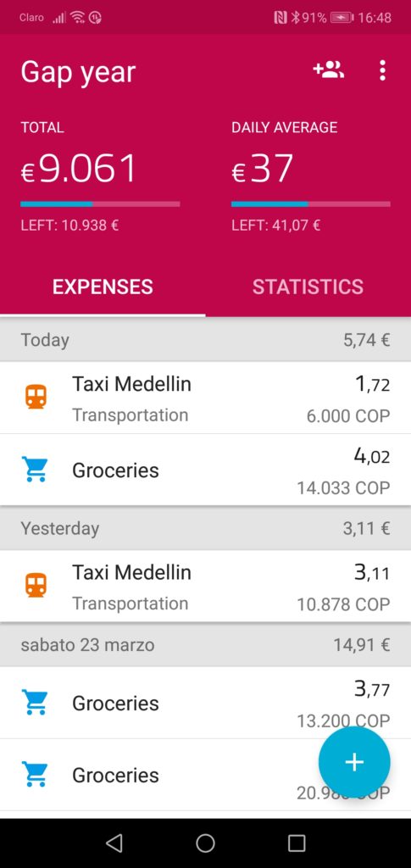Screen dimensions: 411x868
Task: Tap the €9.061 total amount
Action: [78, 169]
